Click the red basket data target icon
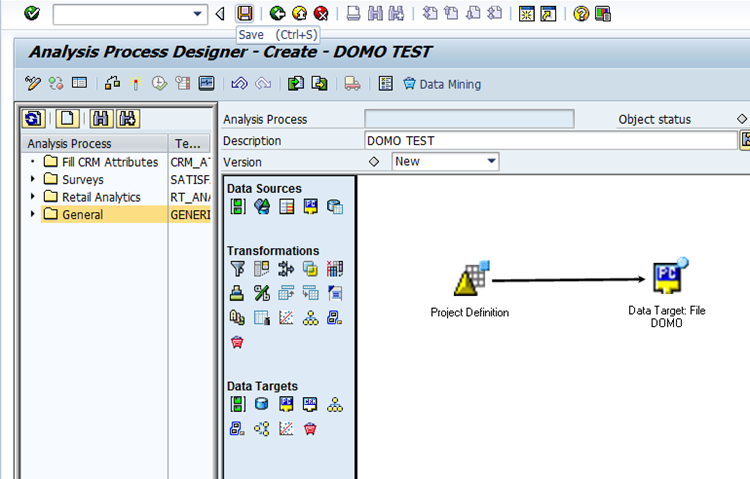The height and width of the screenshot is (479, 750). [310, 429]
